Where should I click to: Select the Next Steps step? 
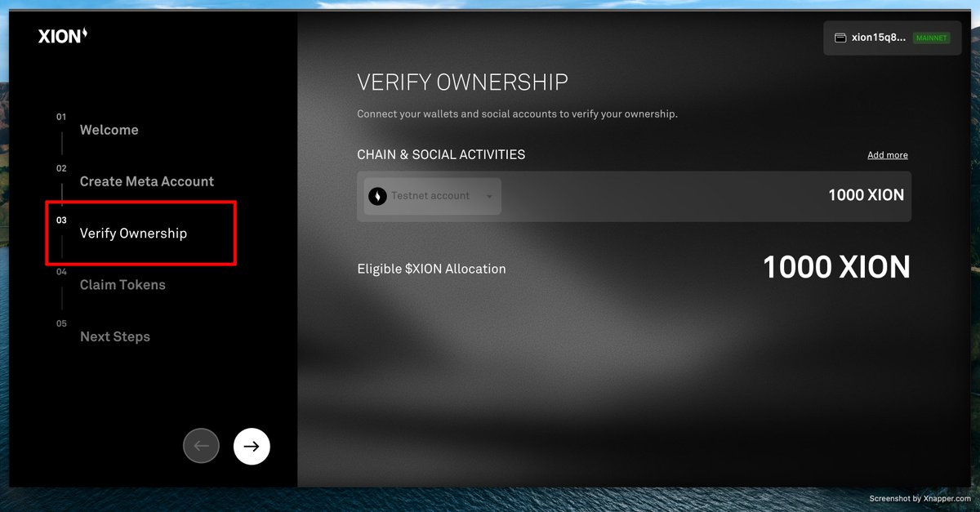115,336
